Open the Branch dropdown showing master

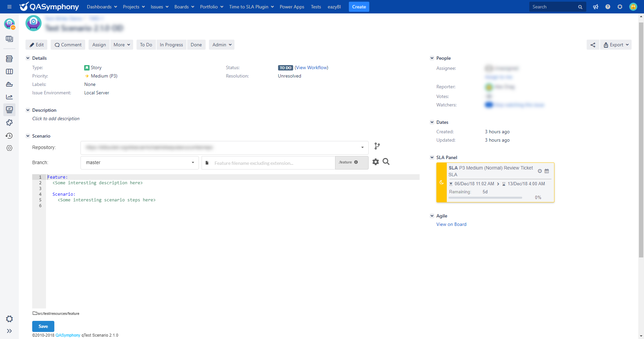(x=140, y=163)
